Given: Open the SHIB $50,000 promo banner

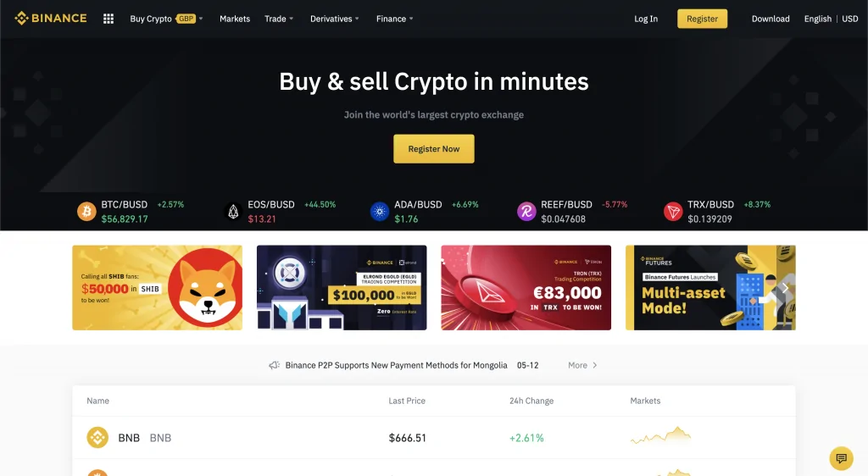Looking at the screenshot, I should (x=157, y=287).
